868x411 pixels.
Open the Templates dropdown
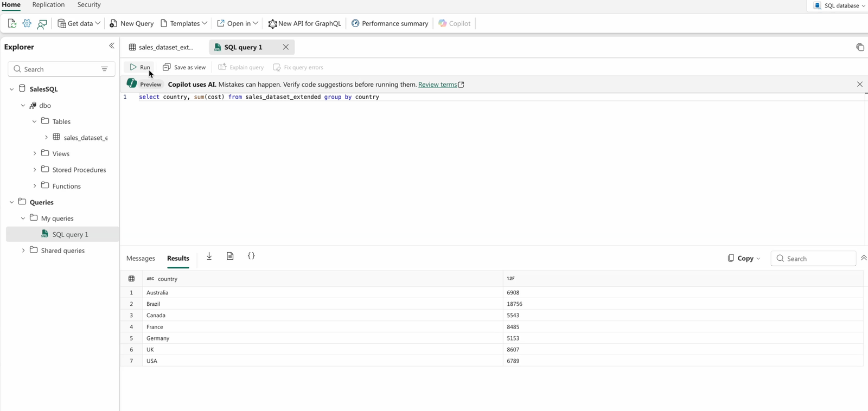pyautogui.click(x=184, y=23)
